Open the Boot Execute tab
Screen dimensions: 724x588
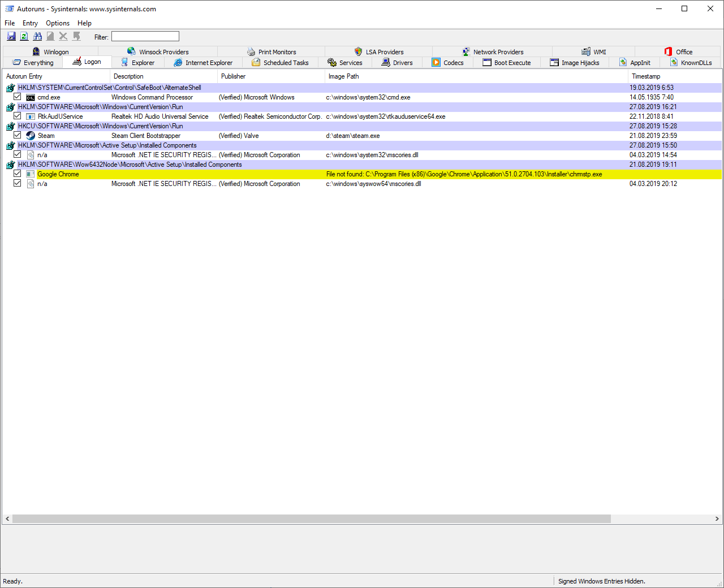[507, 63]
